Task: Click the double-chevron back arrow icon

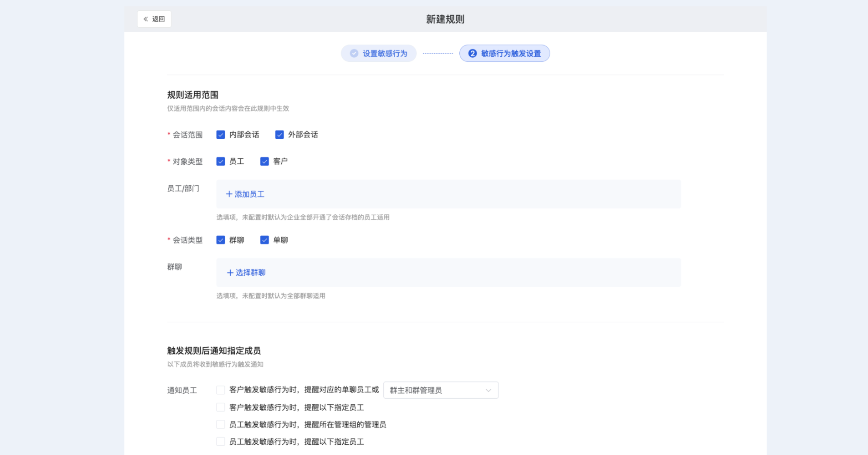Action: [x=146, y=19]
